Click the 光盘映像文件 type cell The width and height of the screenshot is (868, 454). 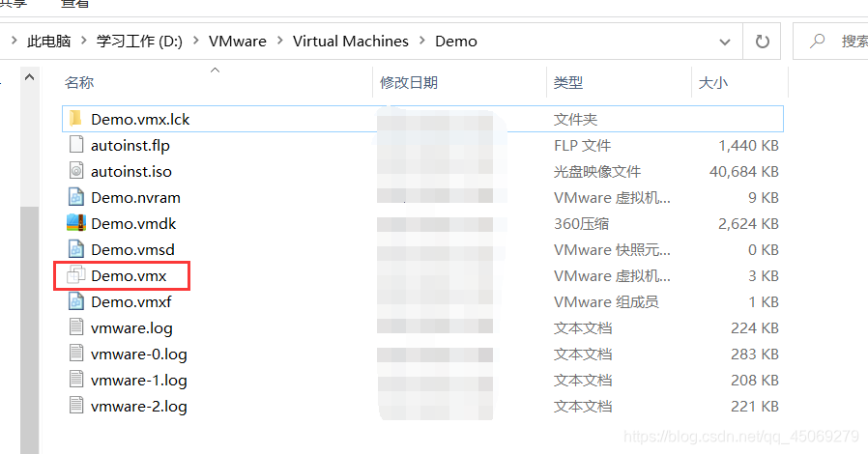596,171
